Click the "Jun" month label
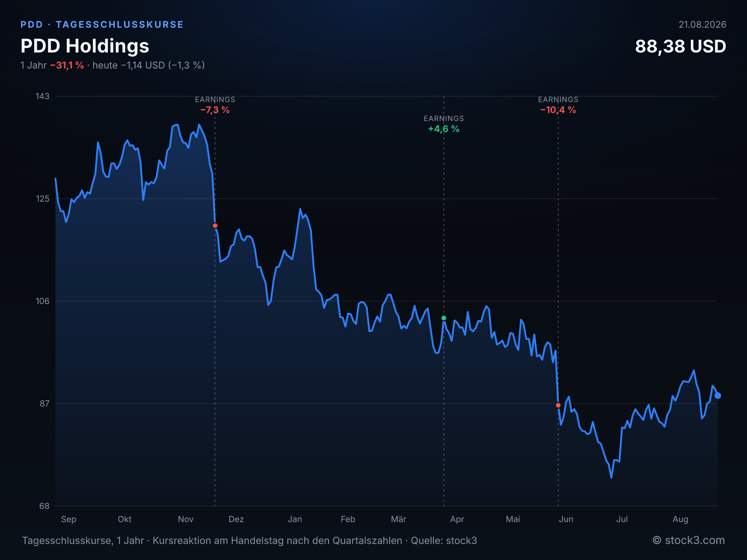747x560 pixels. [566, 519]
